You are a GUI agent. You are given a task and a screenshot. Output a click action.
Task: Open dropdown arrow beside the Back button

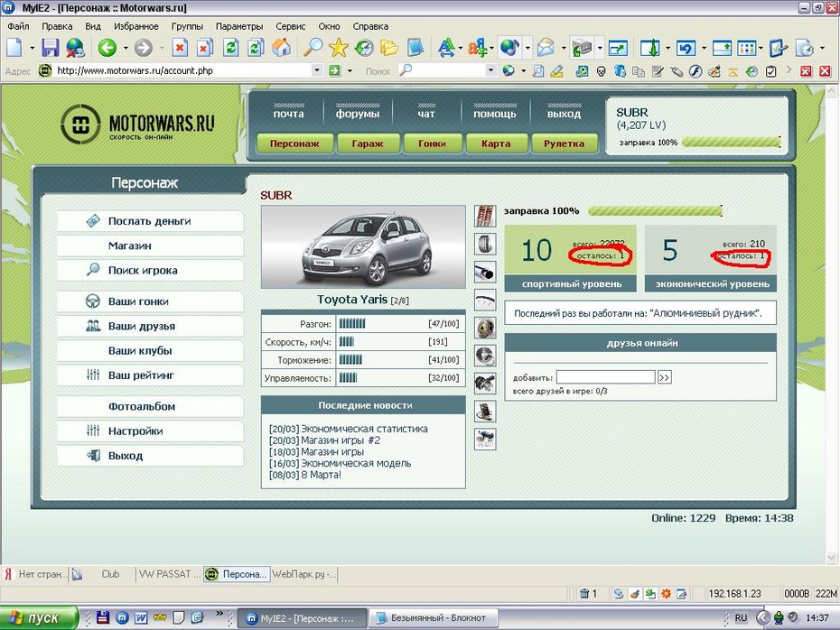pyautogui.click(x=124, y=48)
